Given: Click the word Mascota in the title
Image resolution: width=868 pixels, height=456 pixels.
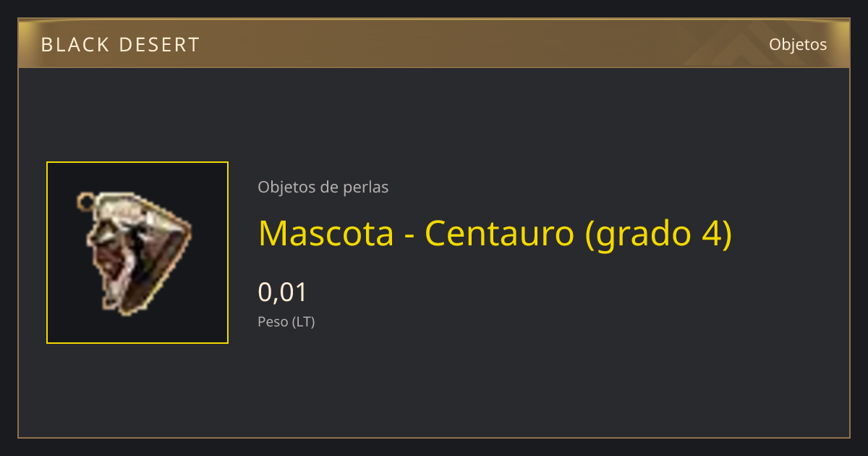Looking at the screenshot, I should pos(326,233).
